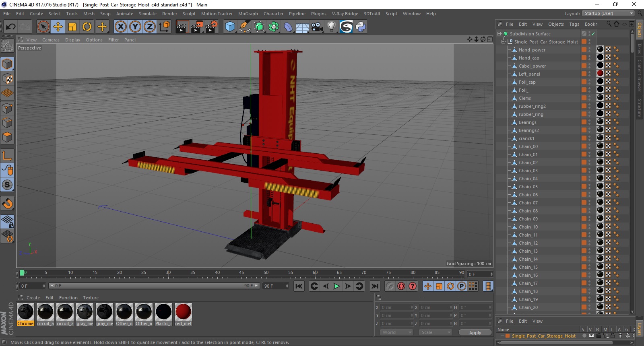This screenshot has height=346, width=644.
Task: Select the red_met material
Action: [x=183, y=315]
